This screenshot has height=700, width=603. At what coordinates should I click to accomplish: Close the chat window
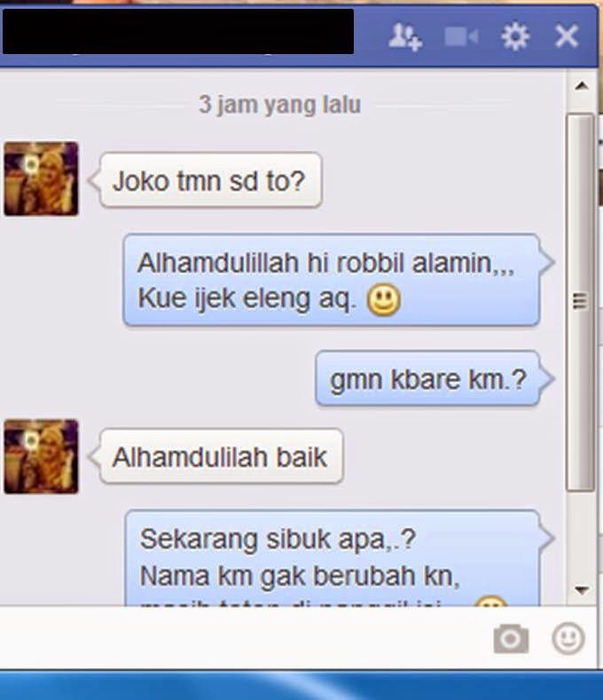(567, 36)
